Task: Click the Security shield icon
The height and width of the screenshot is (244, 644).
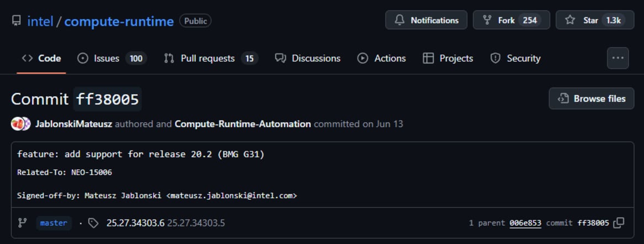Action: tap(495, 58)
